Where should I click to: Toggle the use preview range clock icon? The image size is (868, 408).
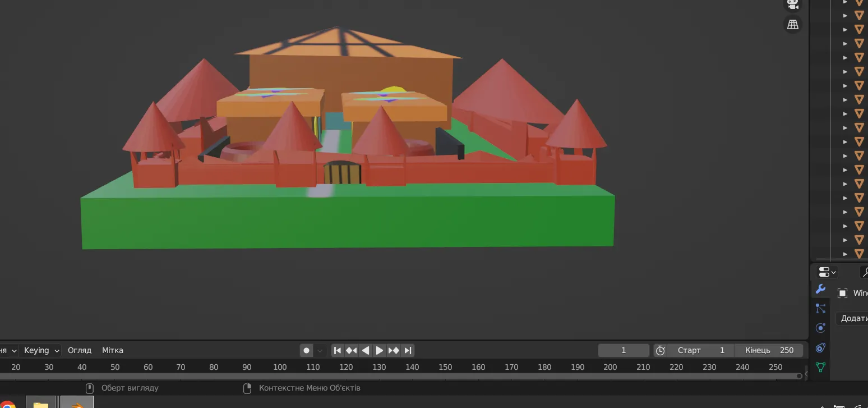pyautogui.click(x=661, y=350)
